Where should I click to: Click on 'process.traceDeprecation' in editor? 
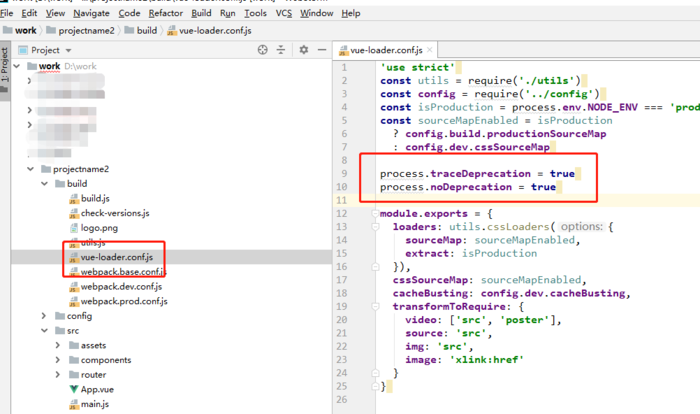(455, 174)
